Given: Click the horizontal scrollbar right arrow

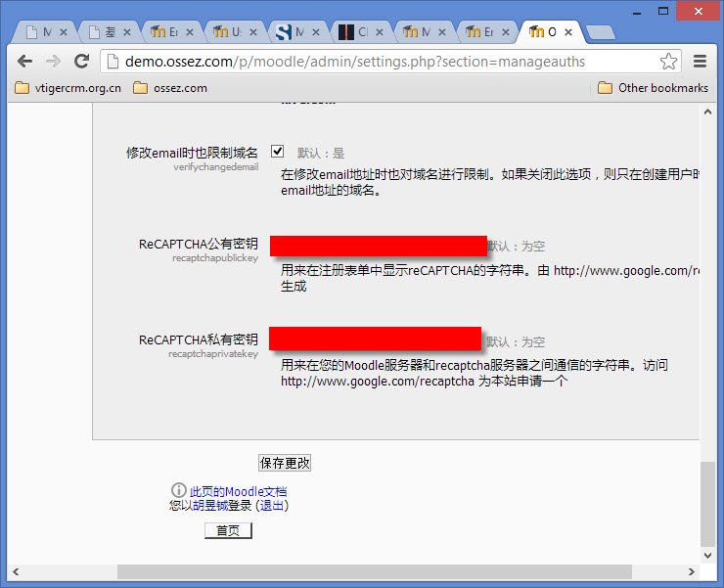Looking at the screenshot, I should (691, 571).
